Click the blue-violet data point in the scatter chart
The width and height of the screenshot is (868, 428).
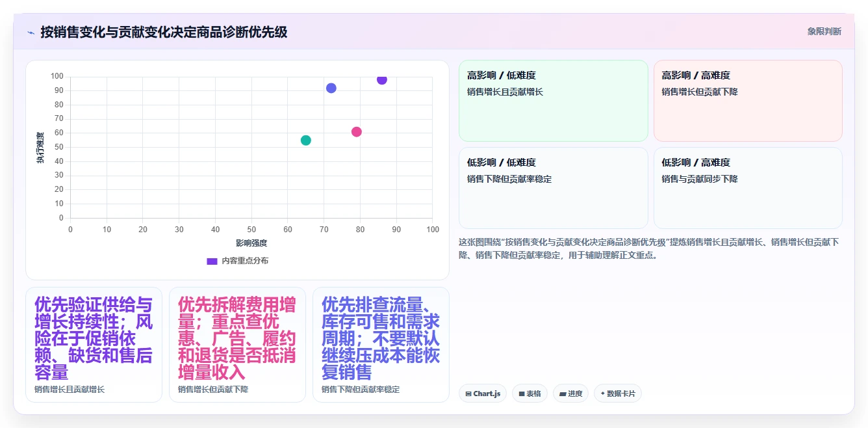pyautogui.click(x=331, y=88)
